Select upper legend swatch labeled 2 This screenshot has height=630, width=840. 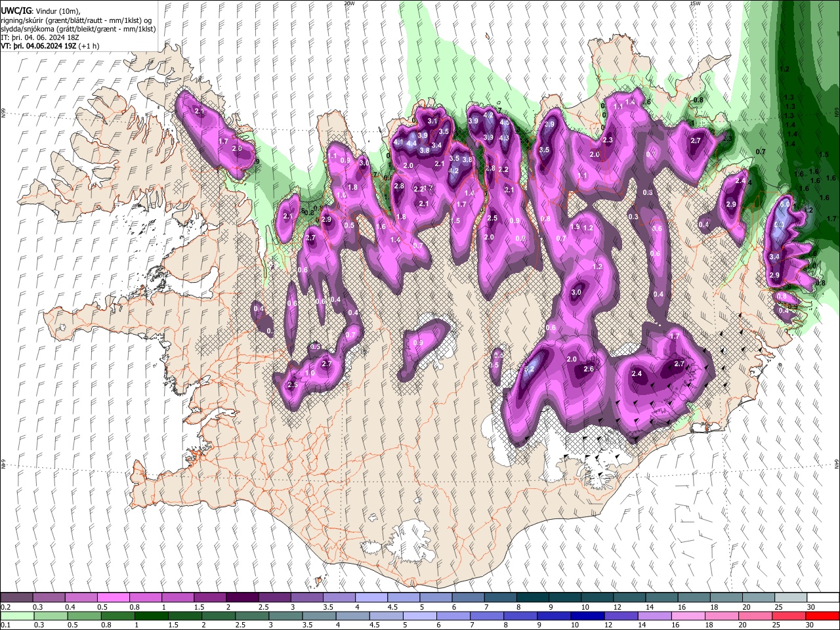tap(241, 597)
